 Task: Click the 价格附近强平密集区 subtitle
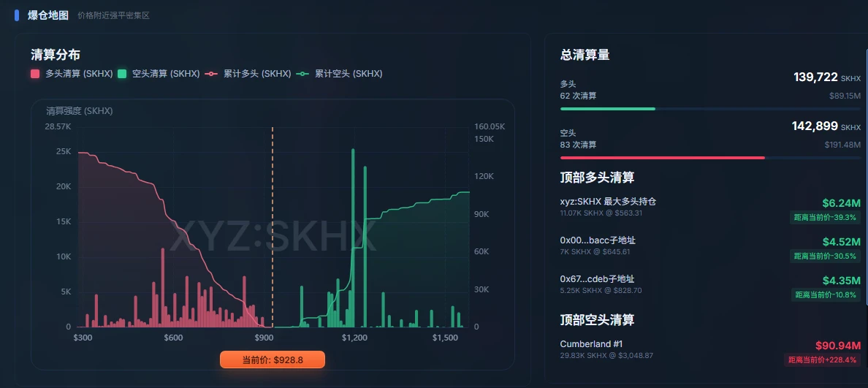pos(113,15)
